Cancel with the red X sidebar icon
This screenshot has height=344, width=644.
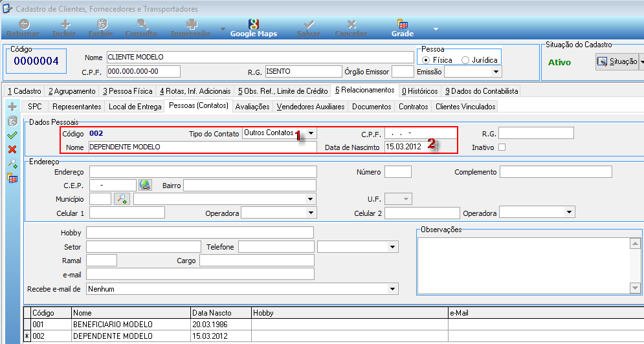[12, 149]
